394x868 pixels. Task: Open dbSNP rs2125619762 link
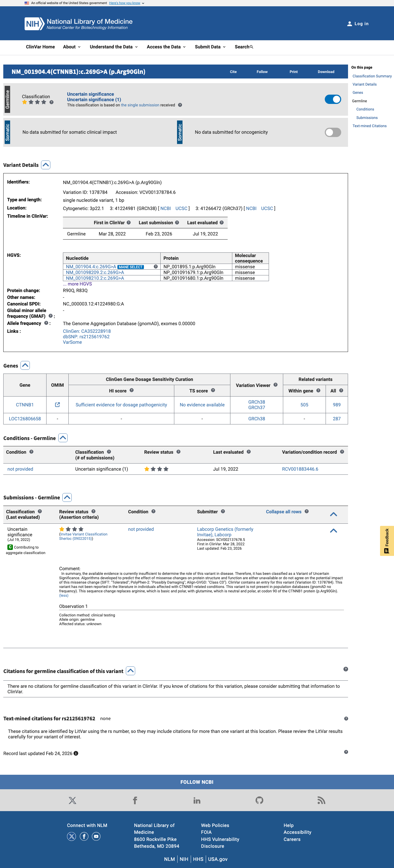(86, 336)
